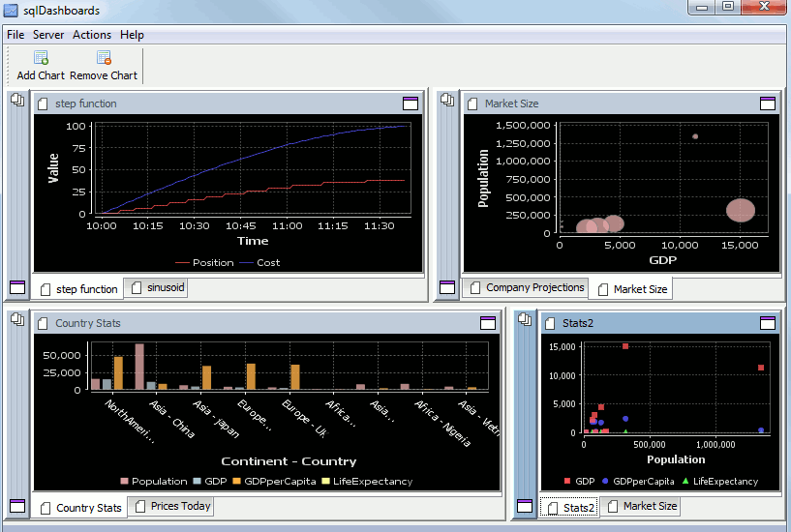Maximize the Country Stats panel
This screenshot has height=532, width=791.
point(488,323)
